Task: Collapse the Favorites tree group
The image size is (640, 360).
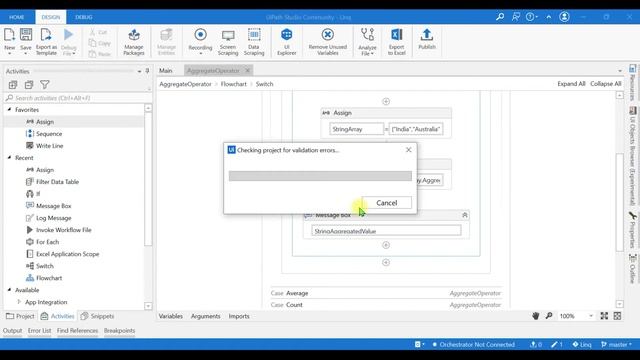Action: [9, 109]
